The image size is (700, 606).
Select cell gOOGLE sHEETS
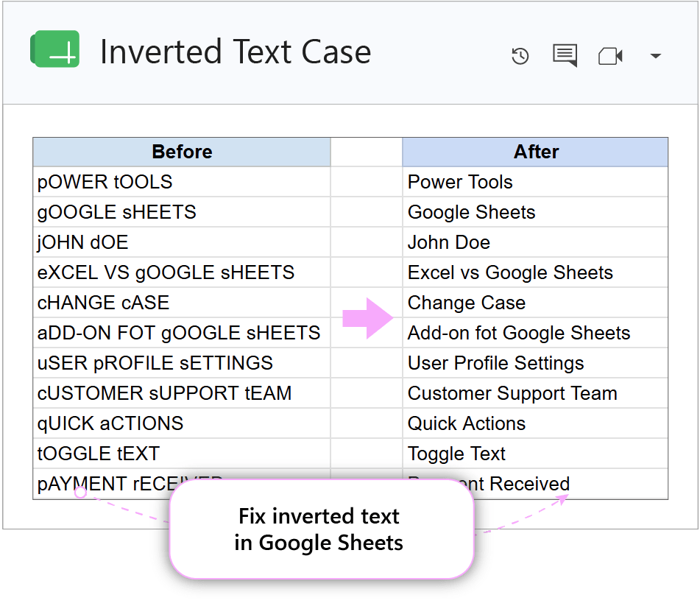pyautogui.click(x=182, y=212)
